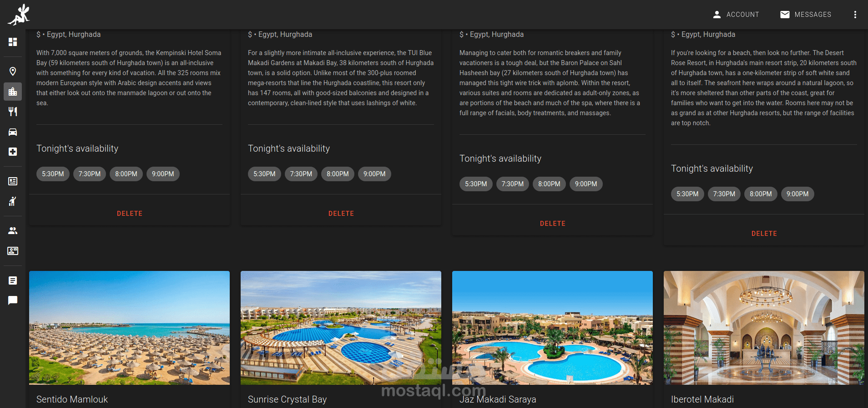The height and width of the screenshot is (408, 868).
Task: Click the hiking activities sidebar icon
Action: (13, 201)
